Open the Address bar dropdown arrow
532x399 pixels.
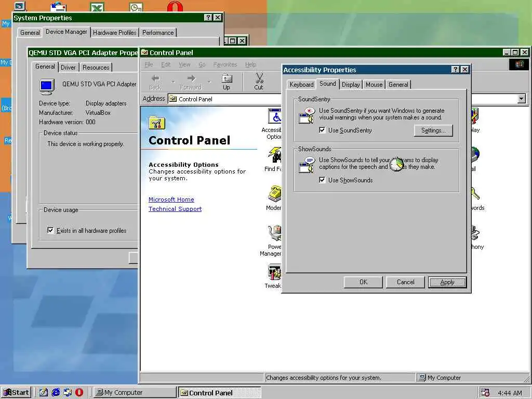(522, 99)
